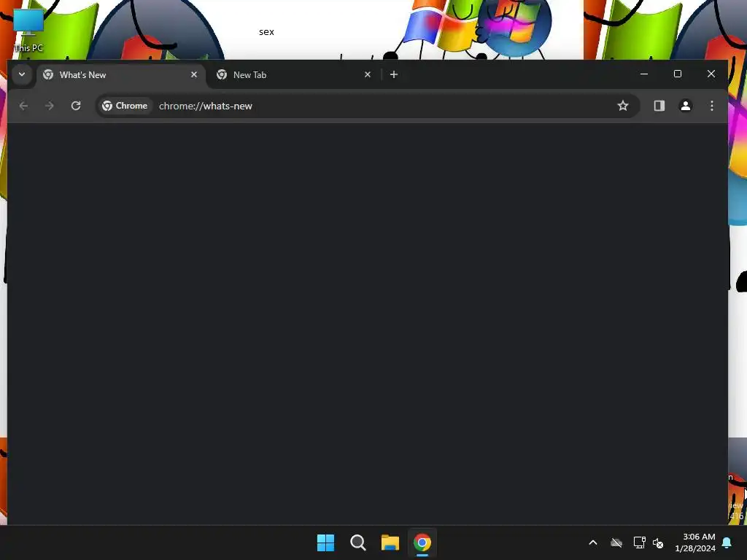Open notifications bell icon

(x=727, y=542)
